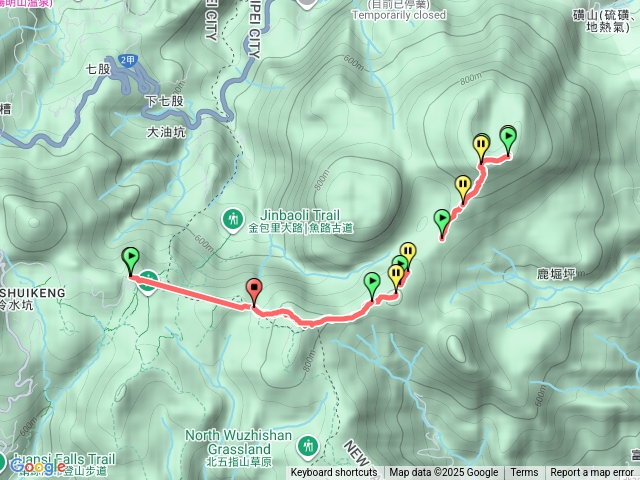Click the Map data ©2025 Google text
The height and width of the screenshot is (480, 640).
tap(444, 473)
